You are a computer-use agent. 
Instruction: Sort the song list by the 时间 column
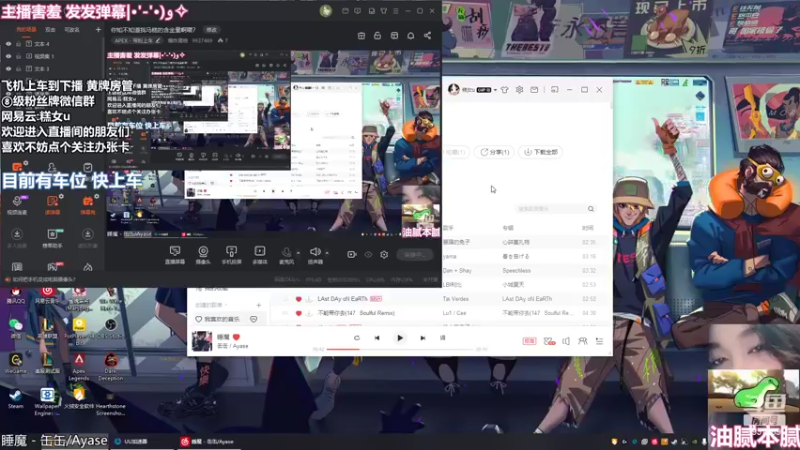tap(588, 228)
